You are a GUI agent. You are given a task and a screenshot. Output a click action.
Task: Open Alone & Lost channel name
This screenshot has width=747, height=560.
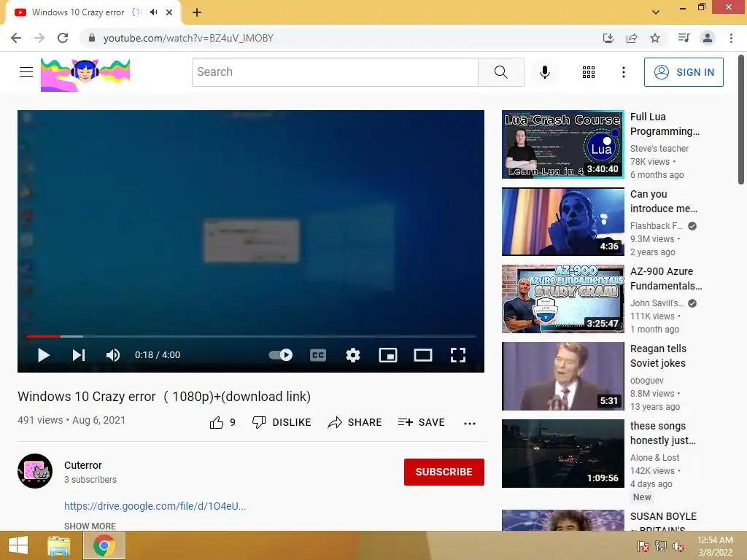(654, 458)
